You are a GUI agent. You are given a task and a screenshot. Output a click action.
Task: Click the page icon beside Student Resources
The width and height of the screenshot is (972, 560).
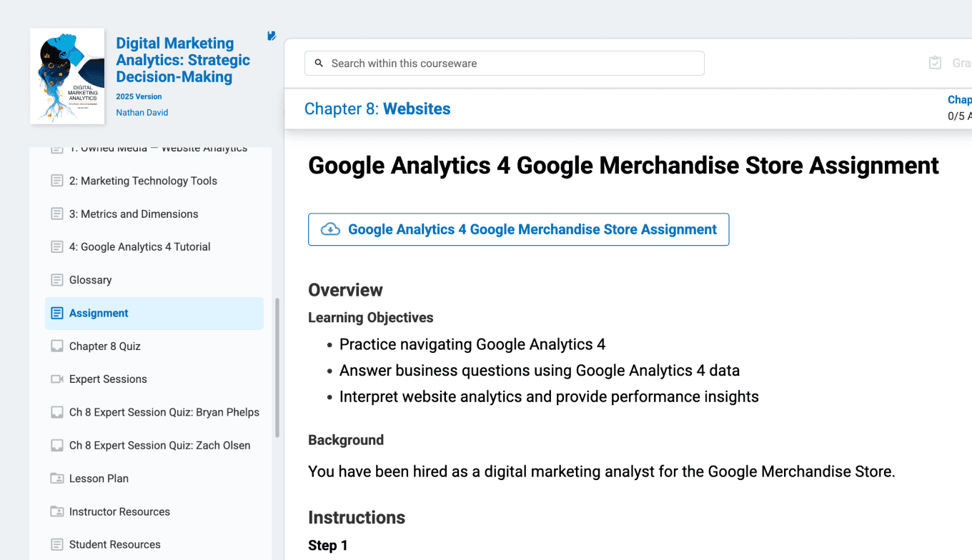click(x=57, y=544)
